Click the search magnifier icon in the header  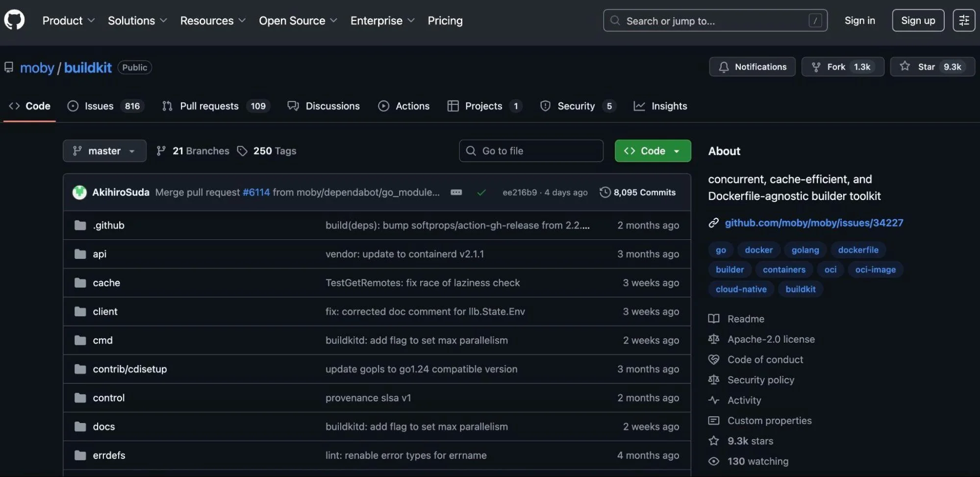(x=615, y=21)
